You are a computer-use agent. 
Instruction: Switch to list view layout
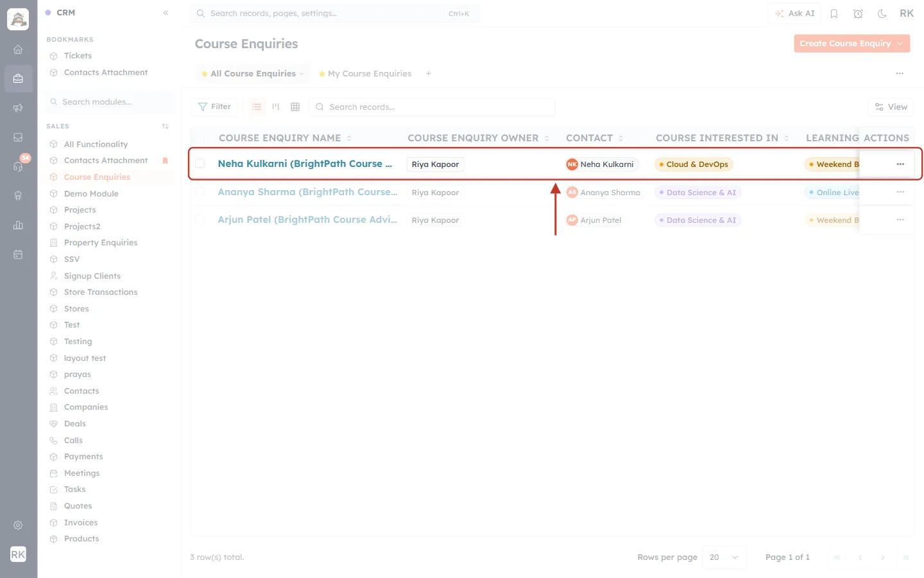[257, 107]
